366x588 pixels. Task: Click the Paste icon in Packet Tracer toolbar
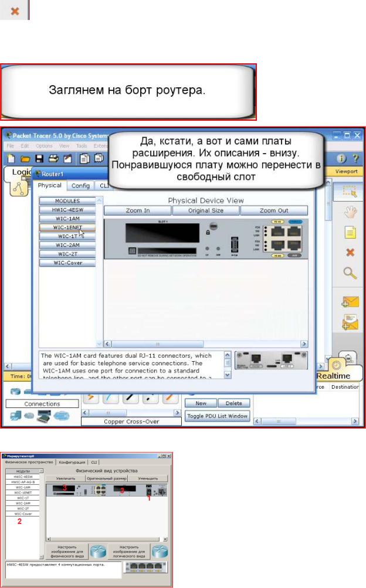(x=99, y=159)
